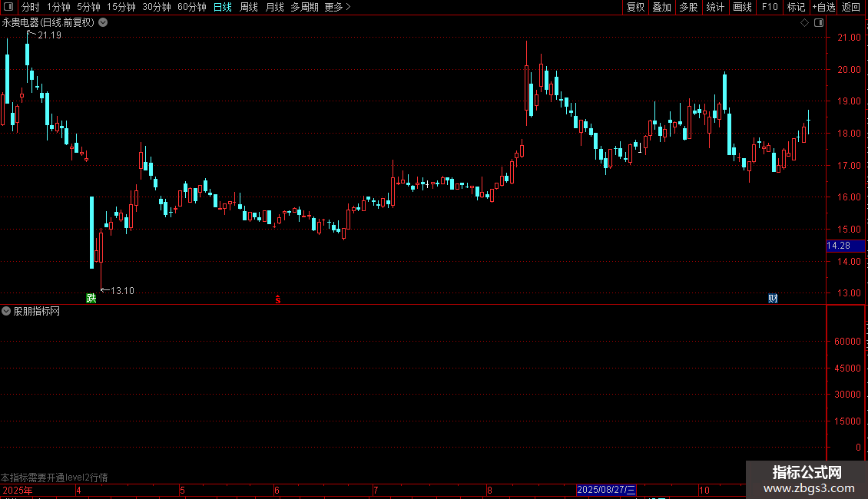The image size is (868, 499).
Task: Switch to 分时 intraday view
Action: tap(31, 7)
